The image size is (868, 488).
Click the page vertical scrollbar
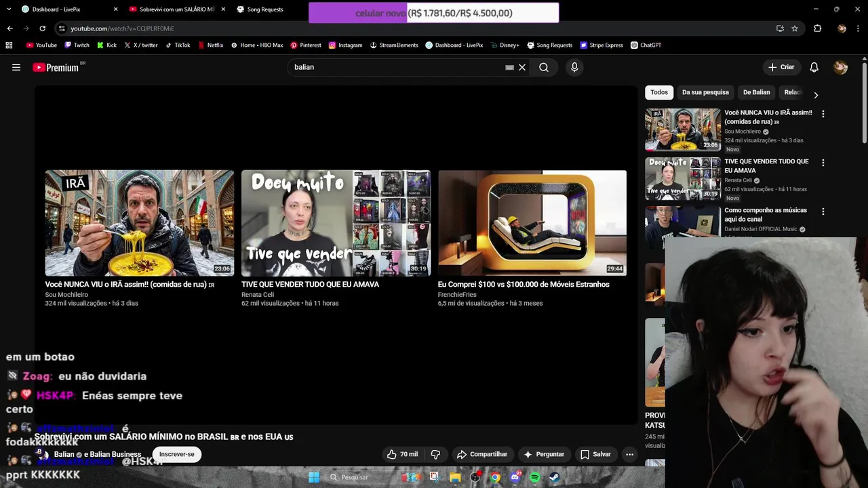point(865,102)
